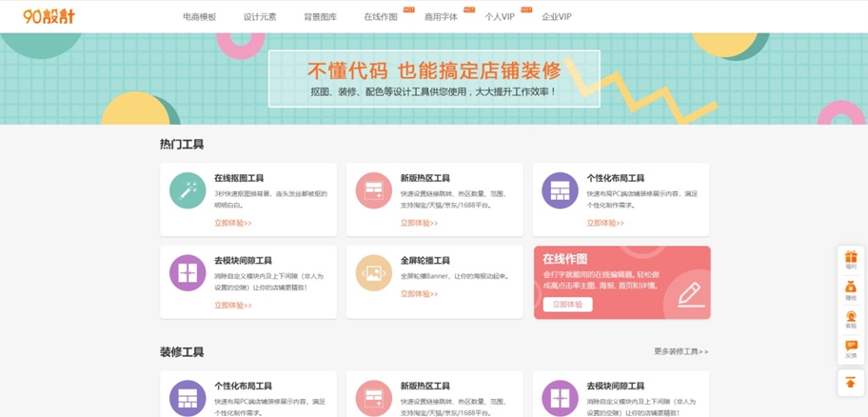The image size is (868, 417).
Task: Click the back-to-top arrow icon
Action: 850,382
